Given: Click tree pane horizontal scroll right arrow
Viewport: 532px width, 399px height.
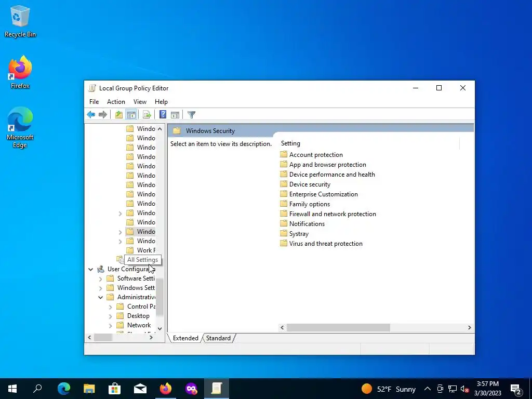Looking at the screenshot, I should pyautogui.click(x=151, y=338).
